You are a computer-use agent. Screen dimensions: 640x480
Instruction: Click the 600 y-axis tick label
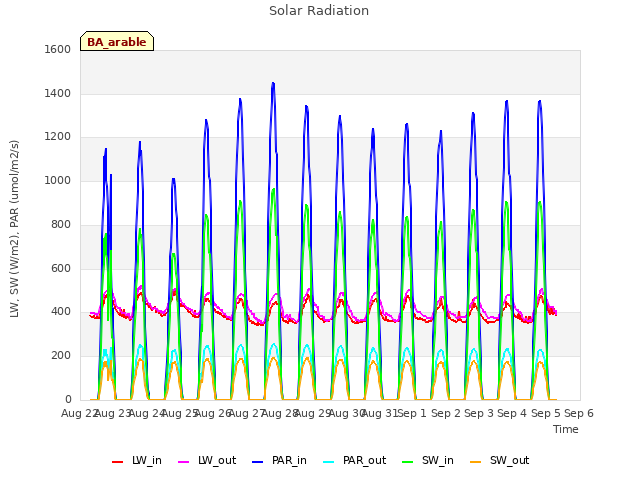tap(61, 268)
